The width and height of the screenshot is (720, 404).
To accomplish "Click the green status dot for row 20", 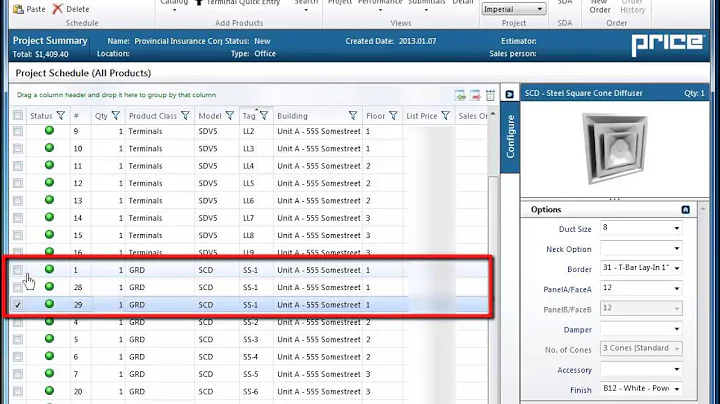I will coord(49,391).
